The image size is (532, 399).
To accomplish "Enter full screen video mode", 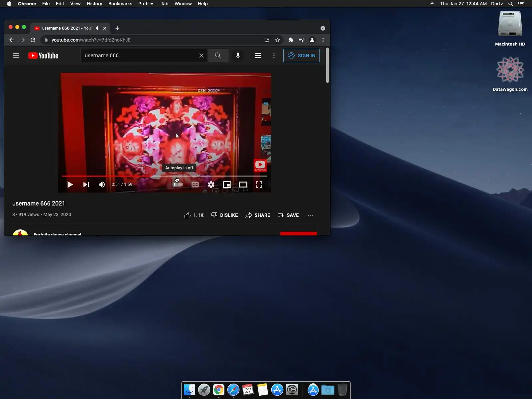I will click(259, 185).
